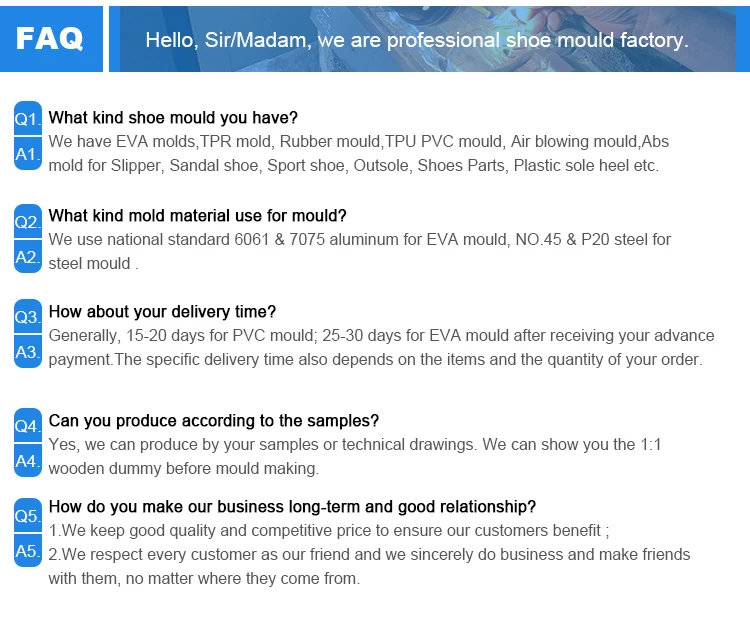Click "How about your delivery time?" heading
This screenshot has width=750, height=644.
[x=162, y=312]
